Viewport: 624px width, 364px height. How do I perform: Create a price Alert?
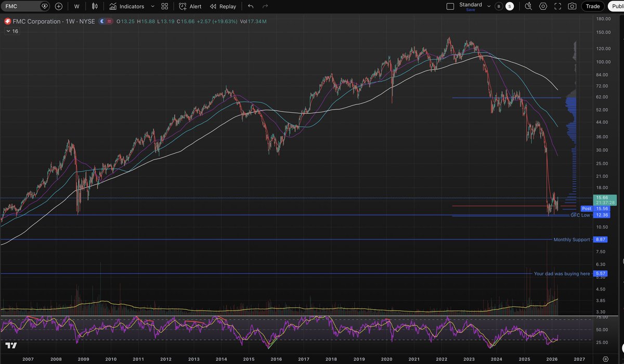coord(190,6)
